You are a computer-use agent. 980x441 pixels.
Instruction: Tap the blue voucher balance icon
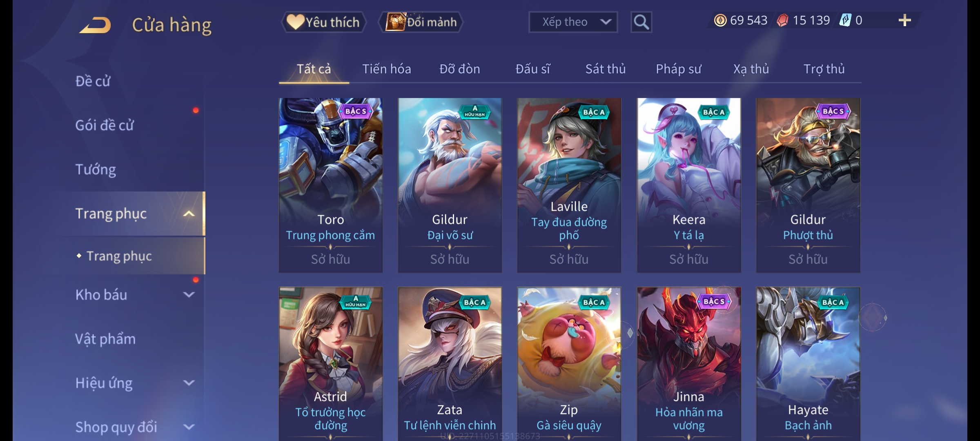tap(845, 20)
